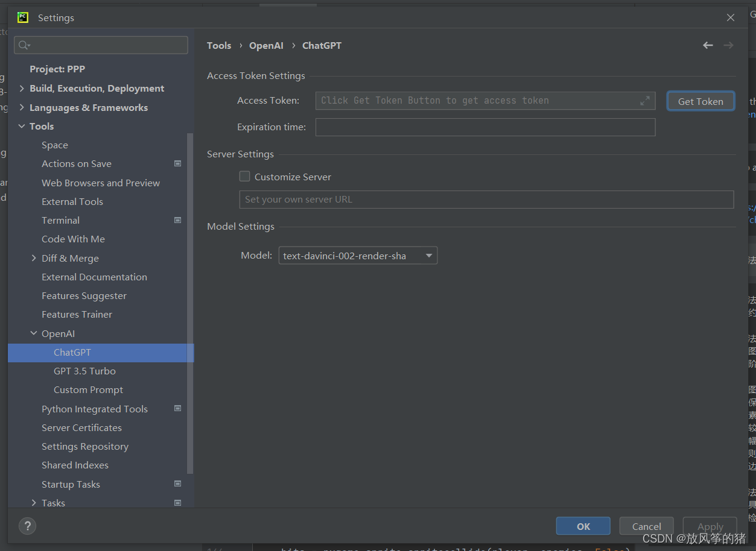Click the ChatGPT breadcrumb
756x551 pixels.
tap(322, 45)
